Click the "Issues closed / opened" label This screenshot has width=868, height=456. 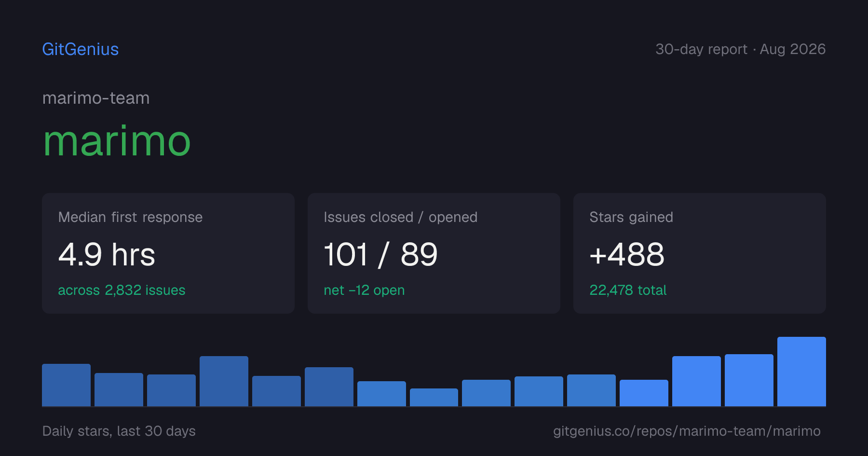(x=401, y=217)
